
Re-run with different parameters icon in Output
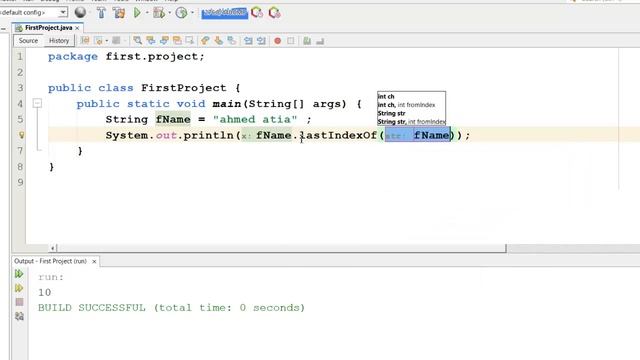19,288
